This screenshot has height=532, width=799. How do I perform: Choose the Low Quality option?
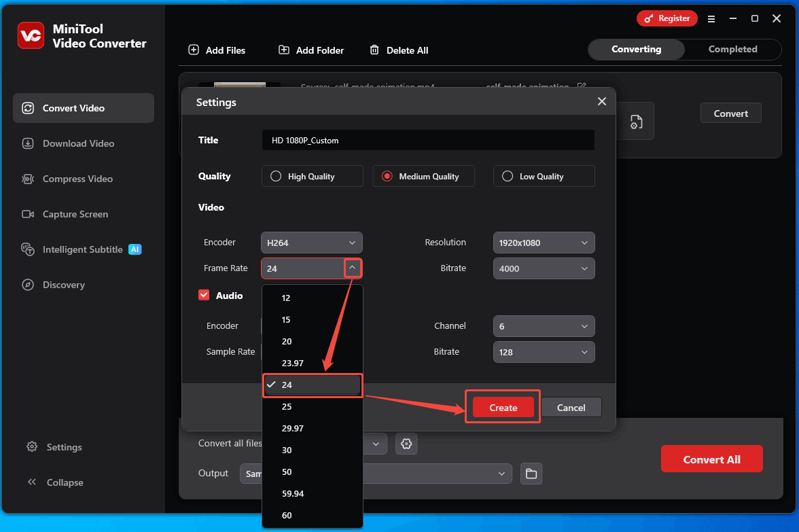pyautogui.click(x=507, y=176)
